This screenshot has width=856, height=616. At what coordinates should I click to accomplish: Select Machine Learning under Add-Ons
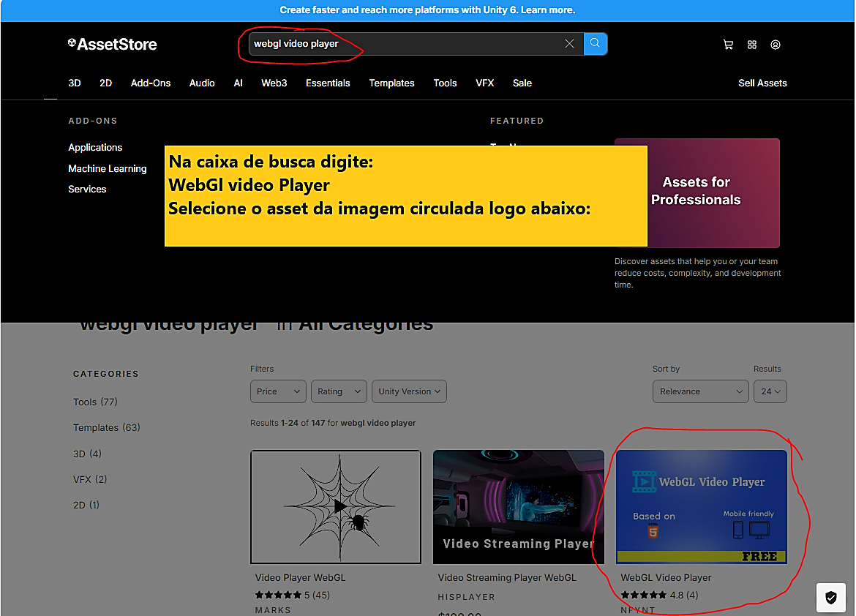107,169
